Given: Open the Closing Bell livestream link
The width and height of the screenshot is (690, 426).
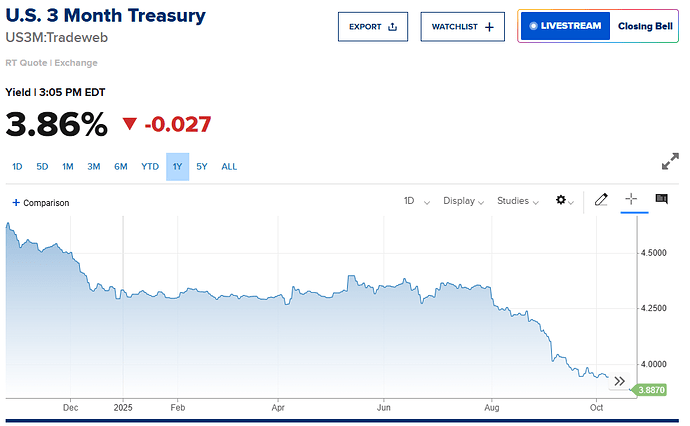Looking at the screenshot, I should (x=646, y=26).
